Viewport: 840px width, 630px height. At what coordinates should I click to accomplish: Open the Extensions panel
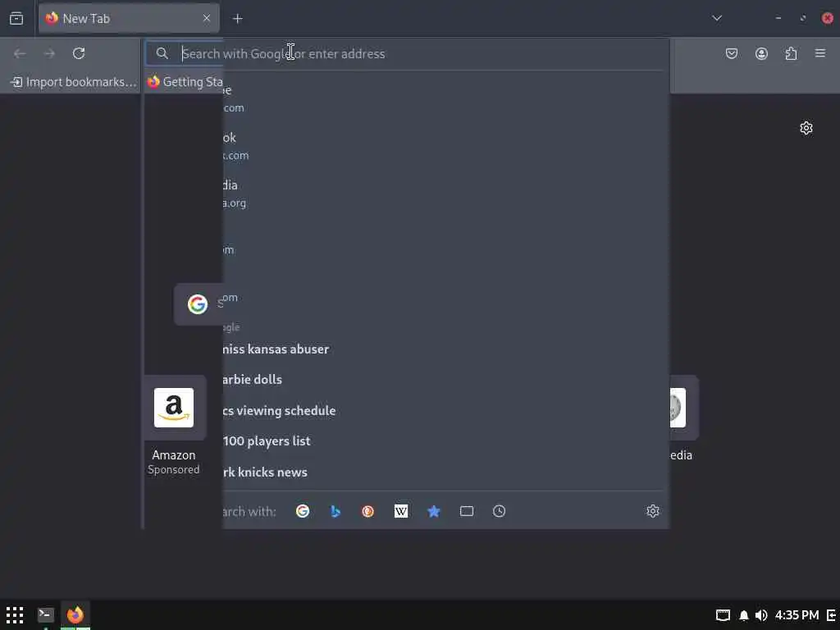(x=791, y=53)
